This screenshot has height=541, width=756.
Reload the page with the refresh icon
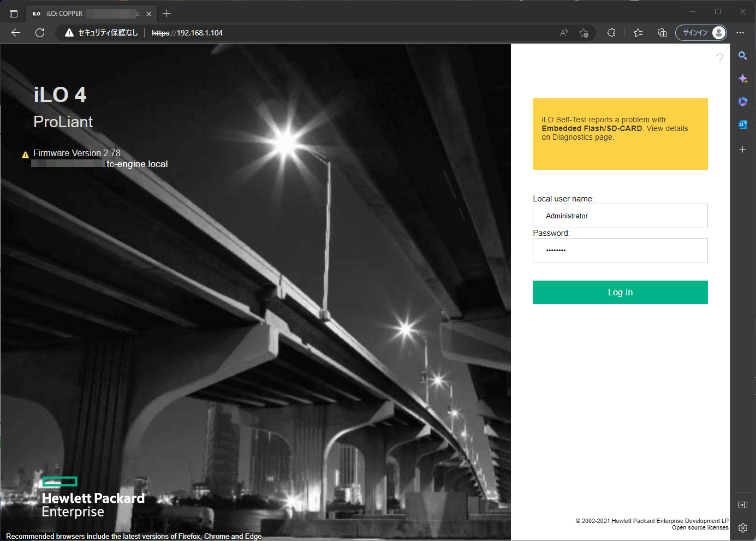40,33
